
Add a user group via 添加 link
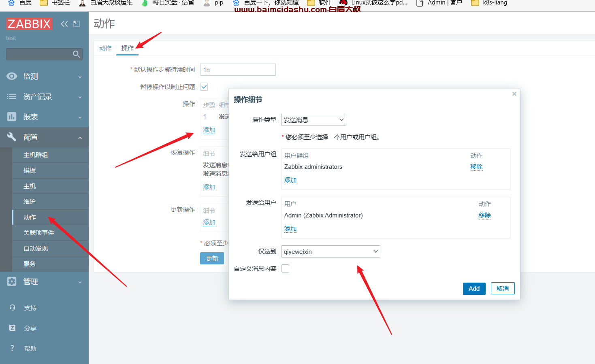(290, 180)
